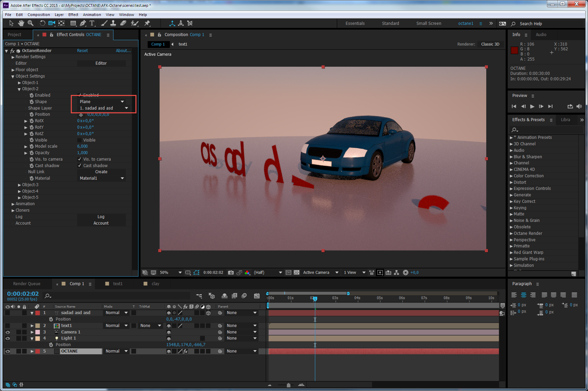The width and height of the screenshot is (588, 391).
Task: Select the Selection arrow tool
Action: point(11,23)
